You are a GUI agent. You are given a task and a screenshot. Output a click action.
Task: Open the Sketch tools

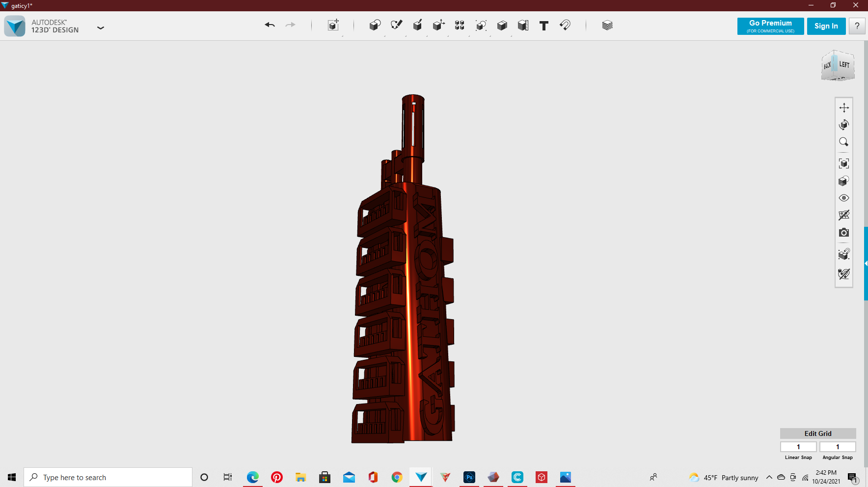coord(396,25)
